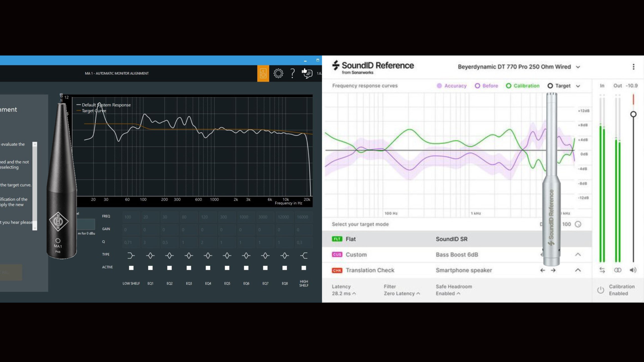644x362 pixels.
Task: Open the Filter Zero Latency dropdown
Action: (402, 293)
